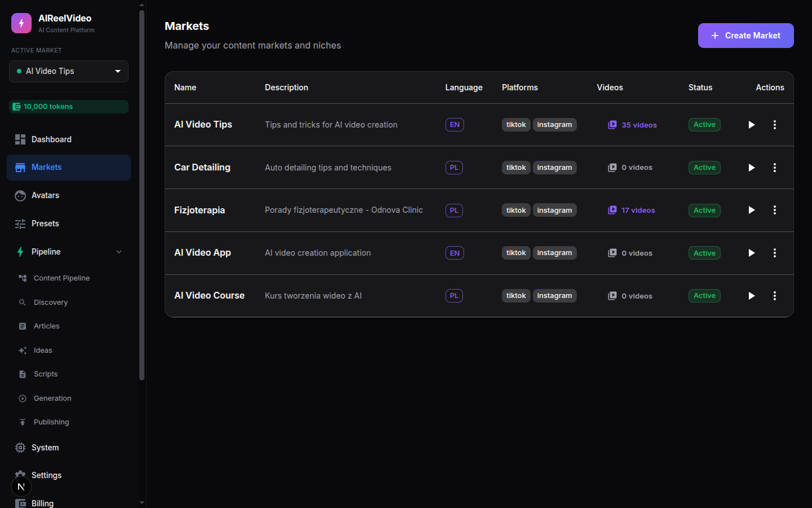This screenshot has width=812, height=508.
Task: Toggle Active status on Car Detailing
Action: pos(704,167)
